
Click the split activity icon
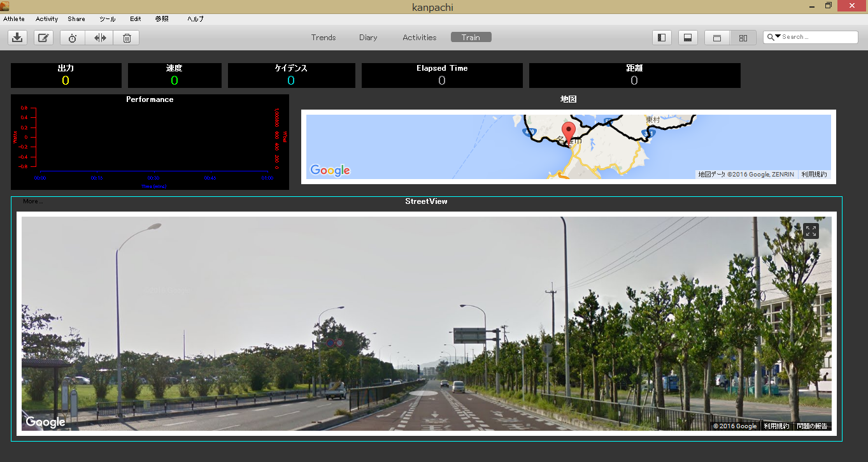pos(100,38)
